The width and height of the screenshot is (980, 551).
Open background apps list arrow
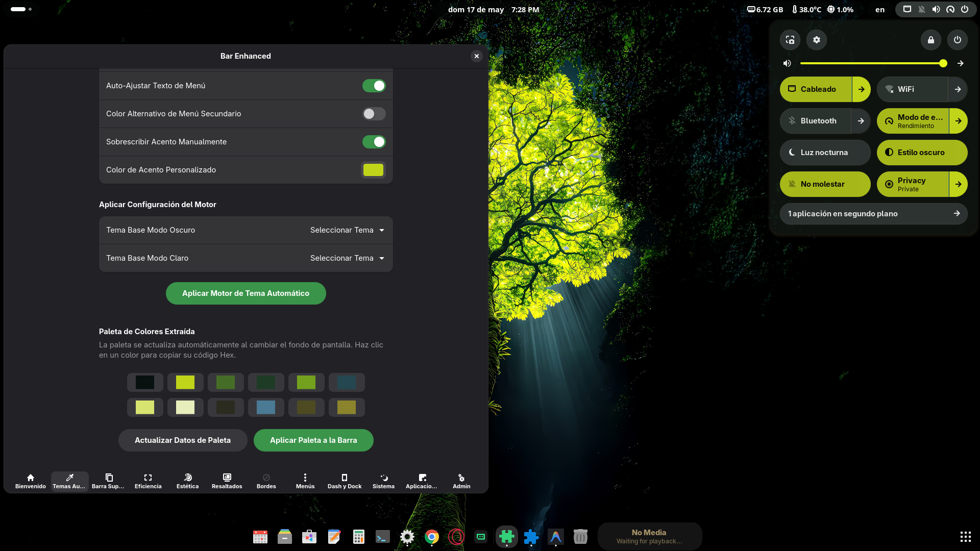[957, 214]
